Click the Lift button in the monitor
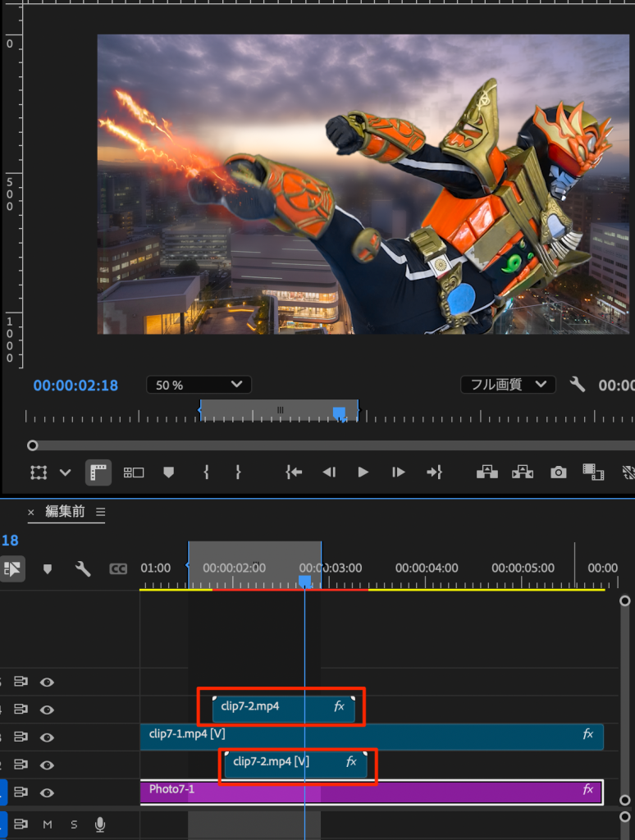The height and width of the screenshot is (840, 635). click(487, 472)
